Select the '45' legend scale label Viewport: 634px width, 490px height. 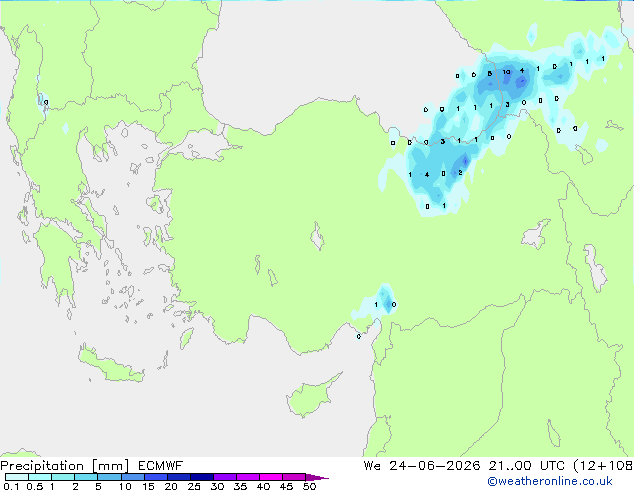[x=286, y=486]
